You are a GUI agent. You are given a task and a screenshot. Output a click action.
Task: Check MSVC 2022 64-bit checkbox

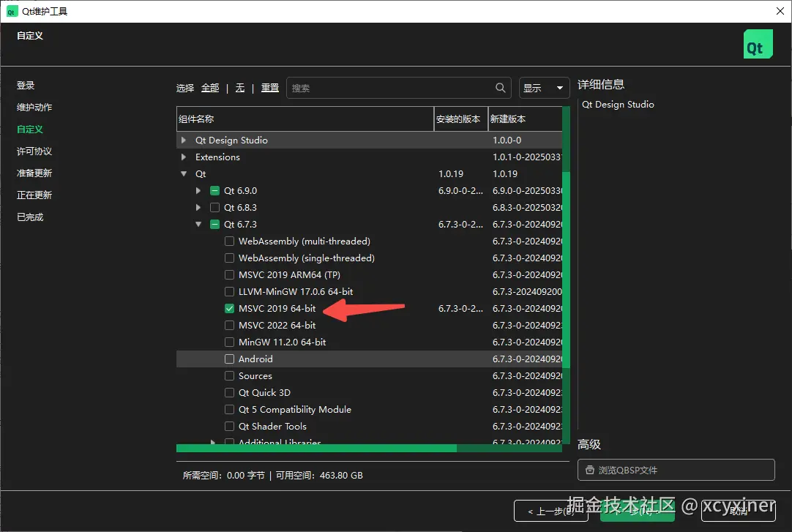click(229, 325)
